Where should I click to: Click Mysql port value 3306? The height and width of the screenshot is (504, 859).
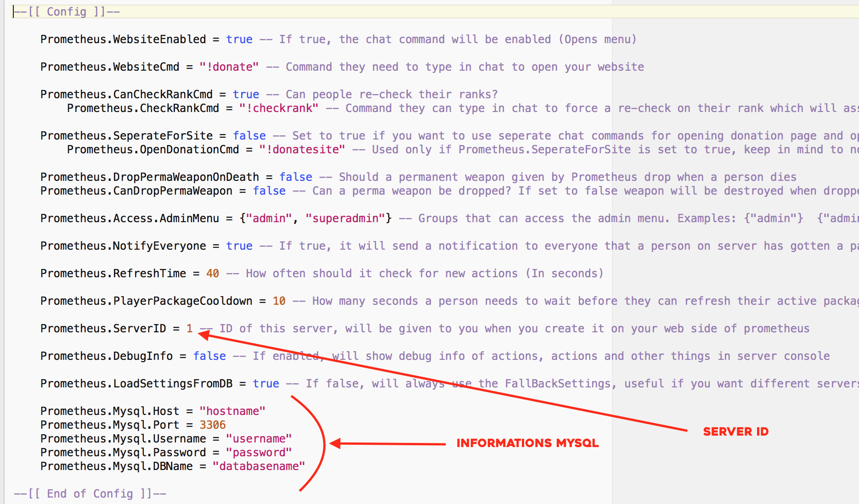click(213, 425)
